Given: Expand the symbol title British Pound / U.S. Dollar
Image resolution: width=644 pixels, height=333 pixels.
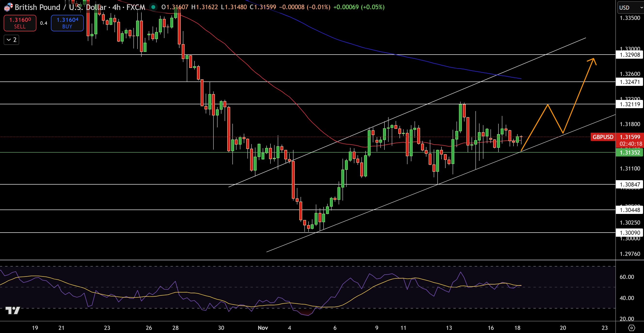Looking at the screenshot, I should pyautogui.click(x=60, y=7).
